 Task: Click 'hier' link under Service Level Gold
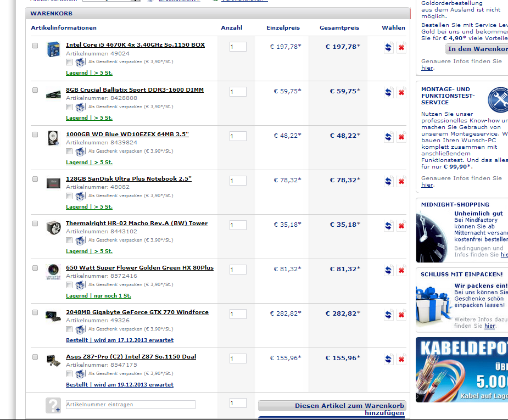[427, 68]
